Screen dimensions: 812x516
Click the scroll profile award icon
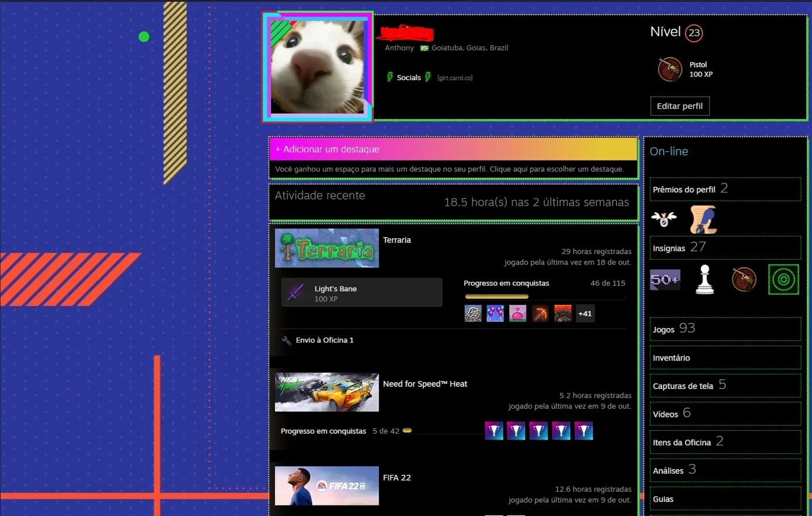click(x=703, y=220)
